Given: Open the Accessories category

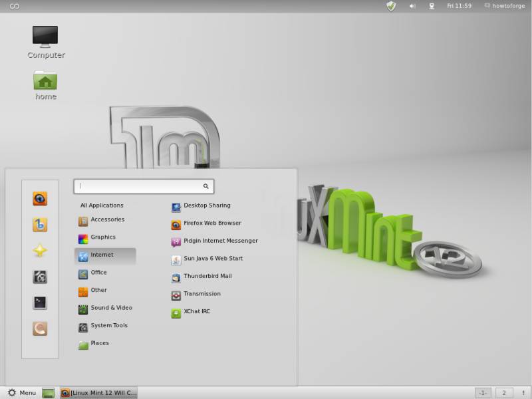Looking at the screenshot, I should pyautogui.click(x=105, y=221).
